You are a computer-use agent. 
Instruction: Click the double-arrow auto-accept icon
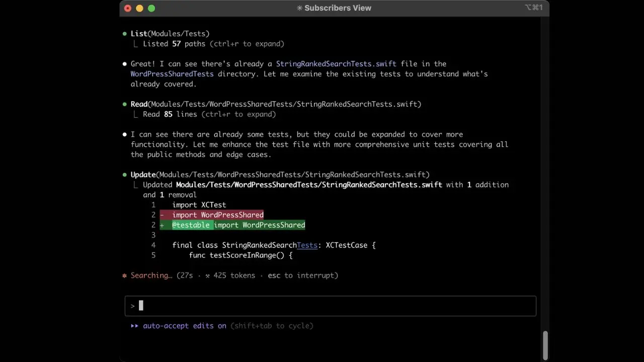134,325
